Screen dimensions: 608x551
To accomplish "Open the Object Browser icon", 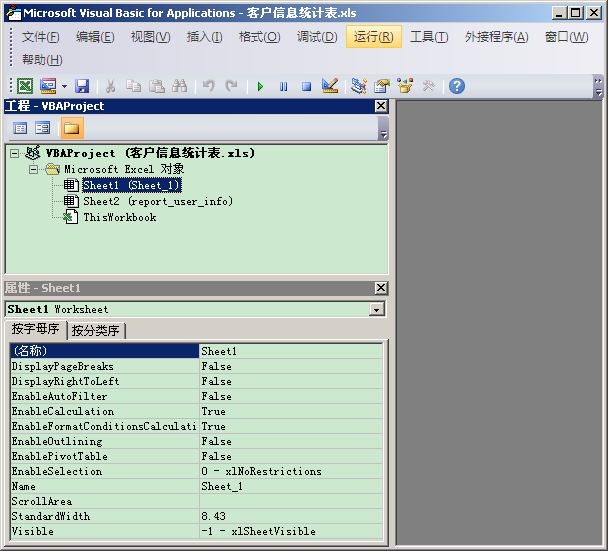I will point(405,86).
